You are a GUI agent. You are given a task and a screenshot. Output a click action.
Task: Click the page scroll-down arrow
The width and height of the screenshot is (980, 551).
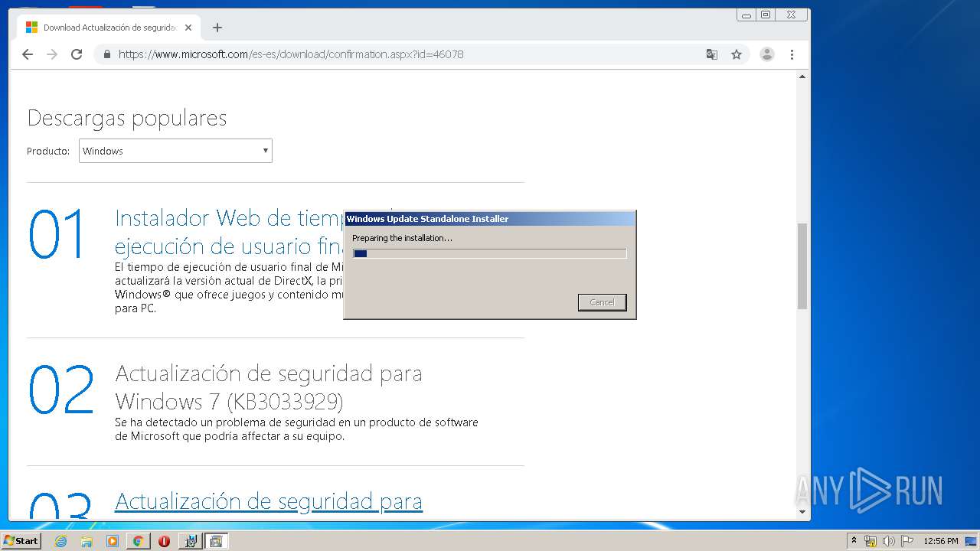[x=802, y=512]
